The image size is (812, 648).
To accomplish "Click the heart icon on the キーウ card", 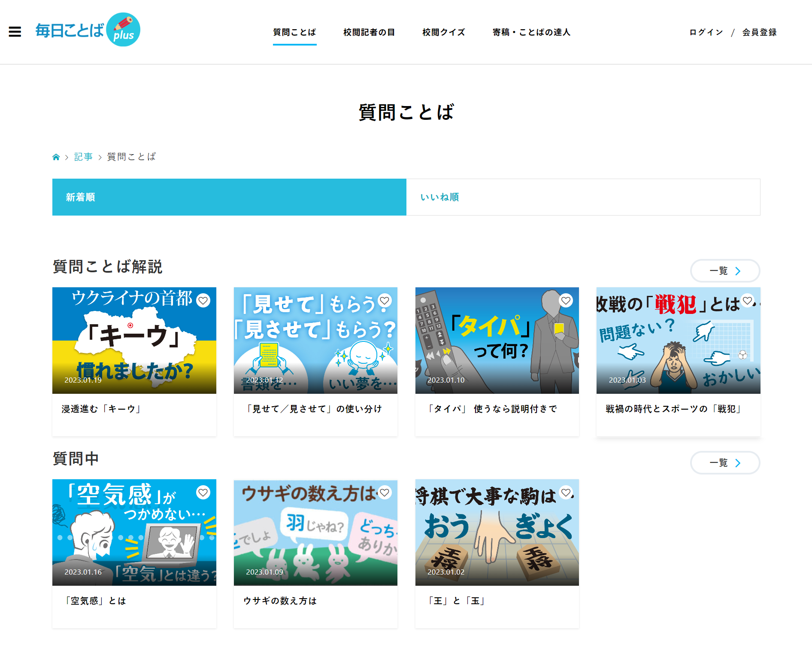I will [x=203, y=301].
